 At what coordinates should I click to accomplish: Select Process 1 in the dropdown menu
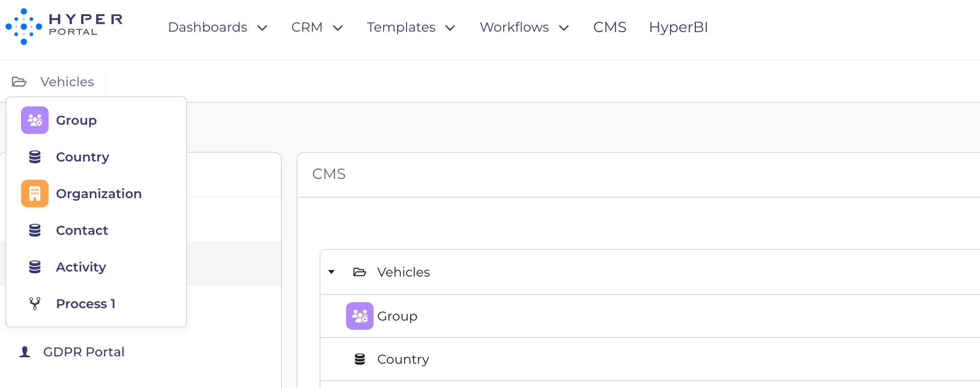[x=96, y=304]
